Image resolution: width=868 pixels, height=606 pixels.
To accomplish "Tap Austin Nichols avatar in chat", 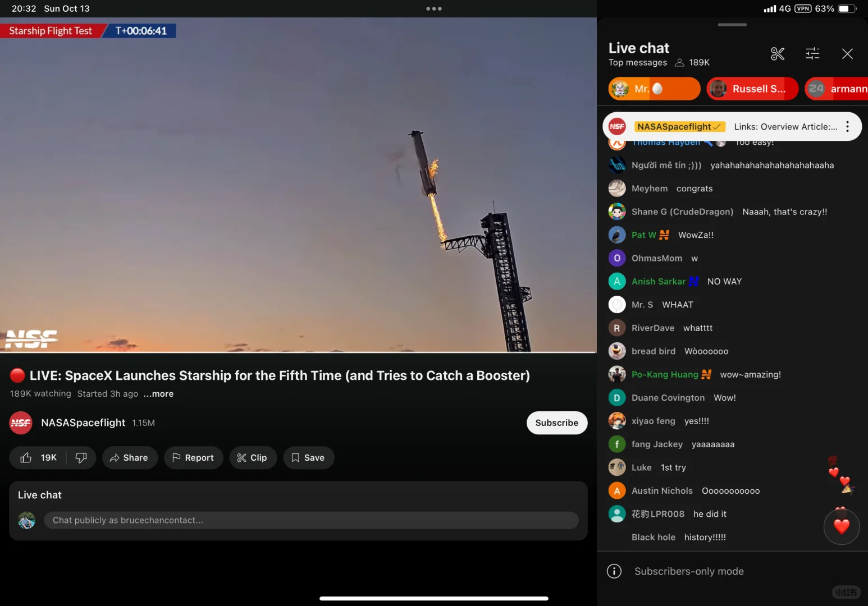I will pyautogui.click(x=617, y=491).
